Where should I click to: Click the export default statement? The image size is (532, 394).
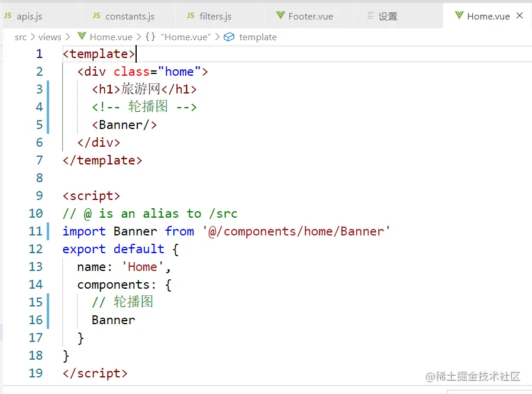113,249
